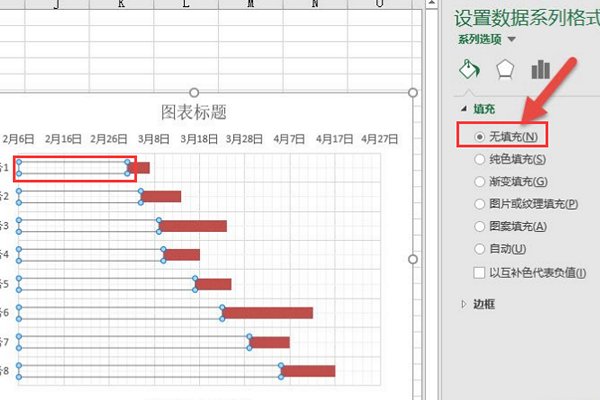600x400 pixels.
Task: Select the 无填充(N) radio button
Action: click(479, 137)
